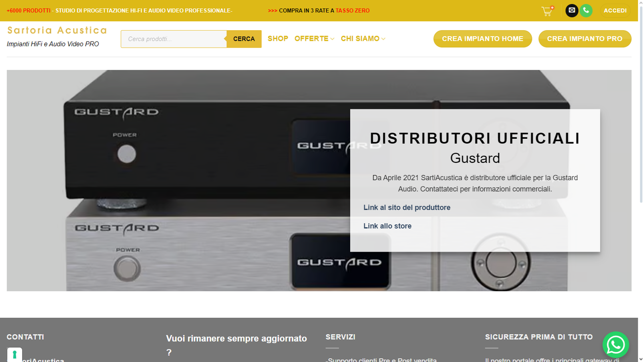Click TASSO ZERO promo text
This screenshot has height=362, width=644.
[x=353, y=11]
